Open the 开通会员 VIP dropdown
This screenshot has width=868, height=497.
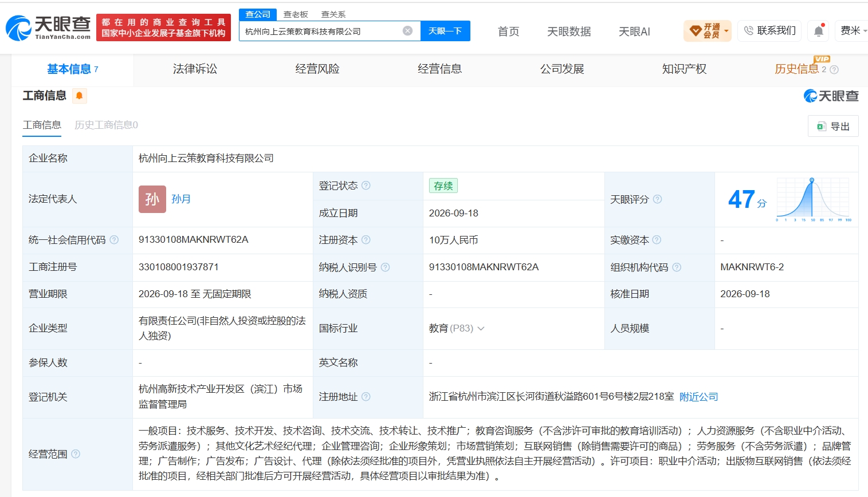708,31
